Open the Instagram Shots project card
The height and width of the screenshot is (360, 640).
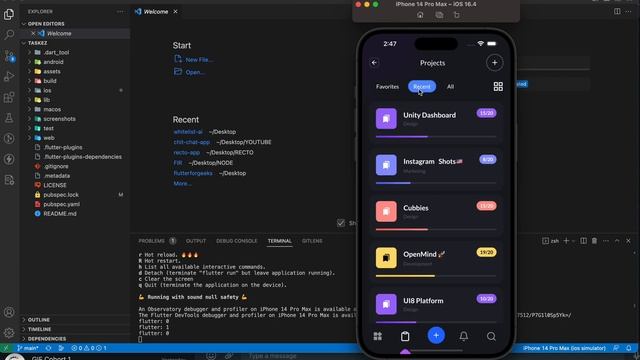(436, 168)
